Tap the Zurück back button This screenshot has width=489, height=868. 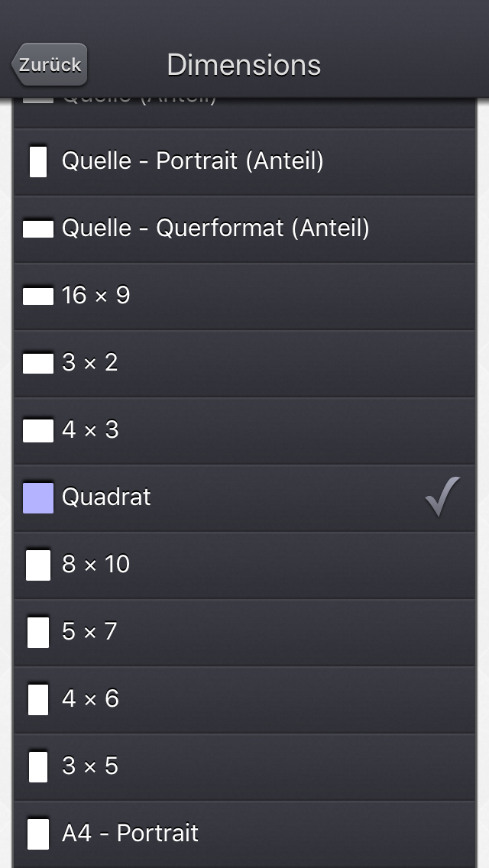[50, 65]
